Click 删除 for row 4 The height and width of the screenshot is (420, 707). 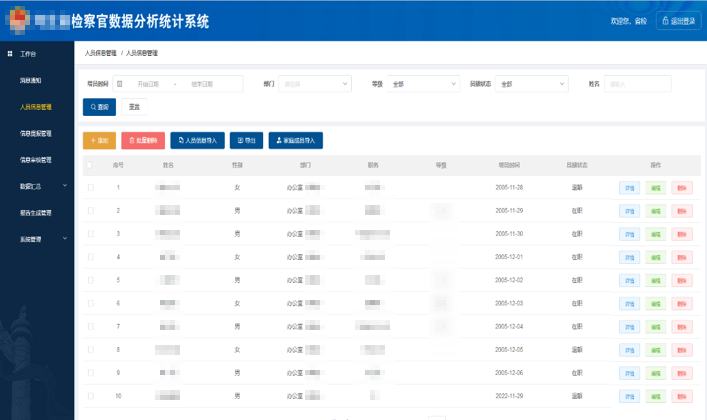[682, 258]
